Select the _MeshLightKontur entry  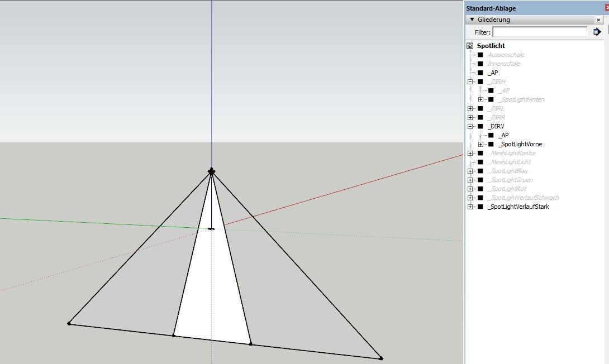coord(512,153)
